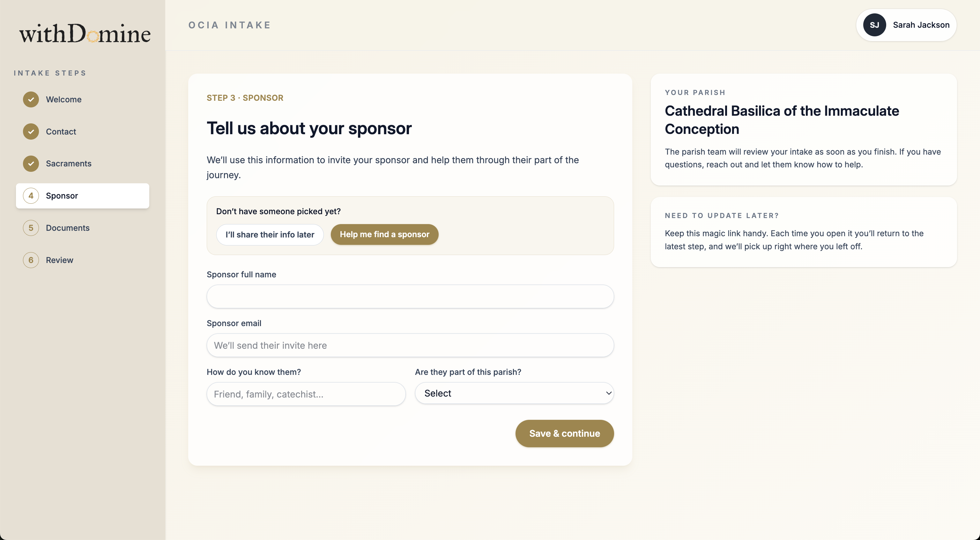
Task: Go to the Documents intake step
Action: [x=68, y=228]
